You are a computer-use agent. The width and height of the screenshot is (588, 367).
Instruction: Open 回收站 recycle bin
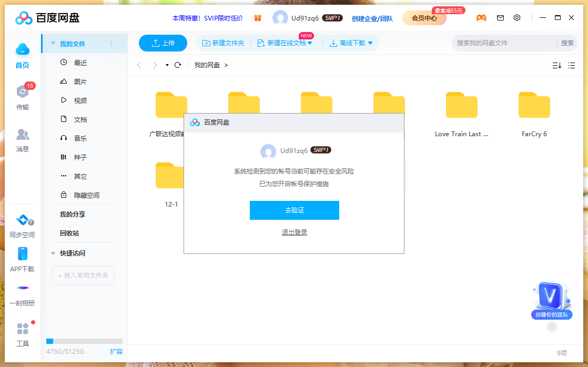click(69, 233)
